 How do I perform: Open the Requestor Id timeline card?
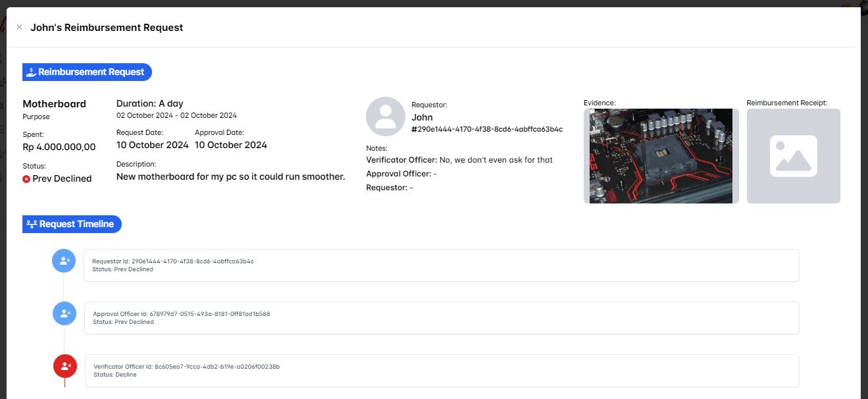(x=441, y=265)
